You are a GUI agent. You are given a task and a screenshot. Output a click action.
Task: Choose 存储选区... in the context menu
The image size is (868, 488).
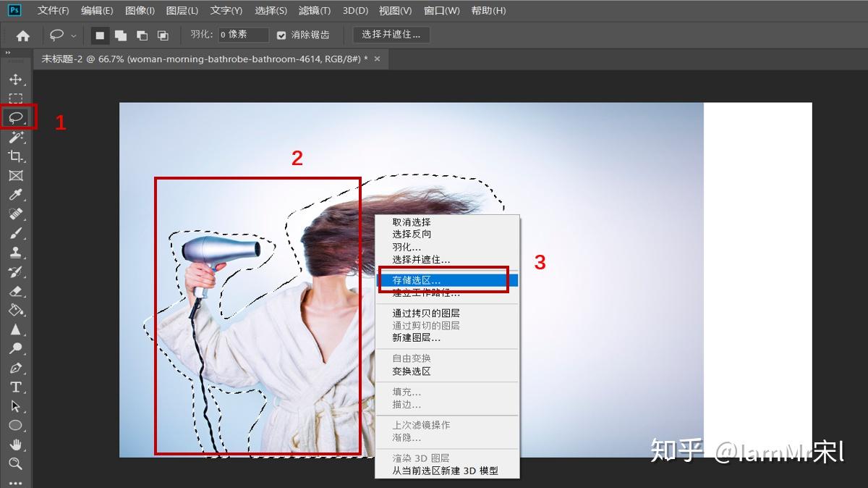(x=447, y=279)
